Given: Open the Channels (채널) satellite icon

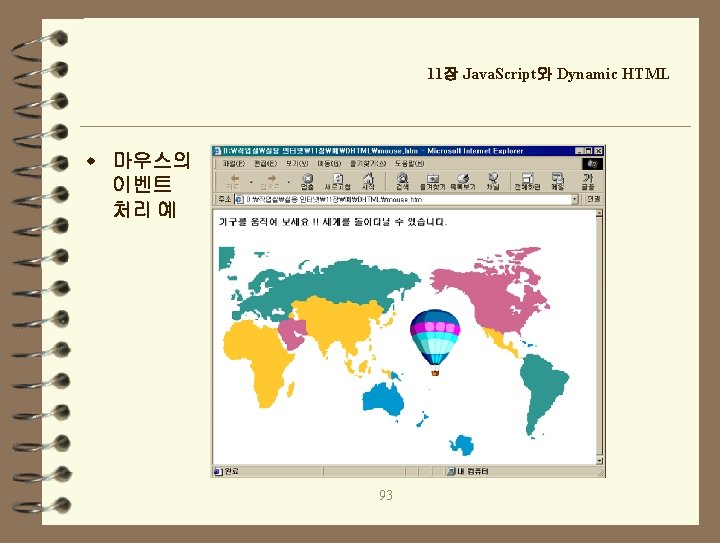Looking at the screenshot, I should click(x=493, y=181).
